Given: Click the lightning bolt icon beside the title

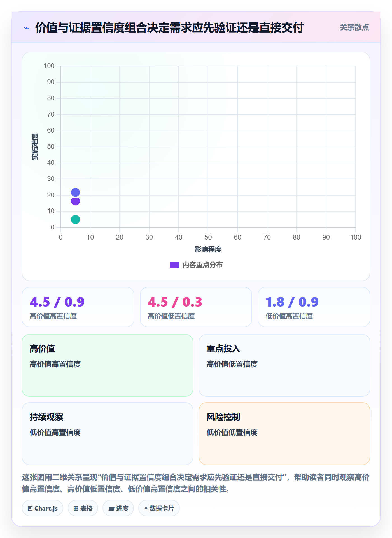Looking at the screenshot, I should 27,28.
